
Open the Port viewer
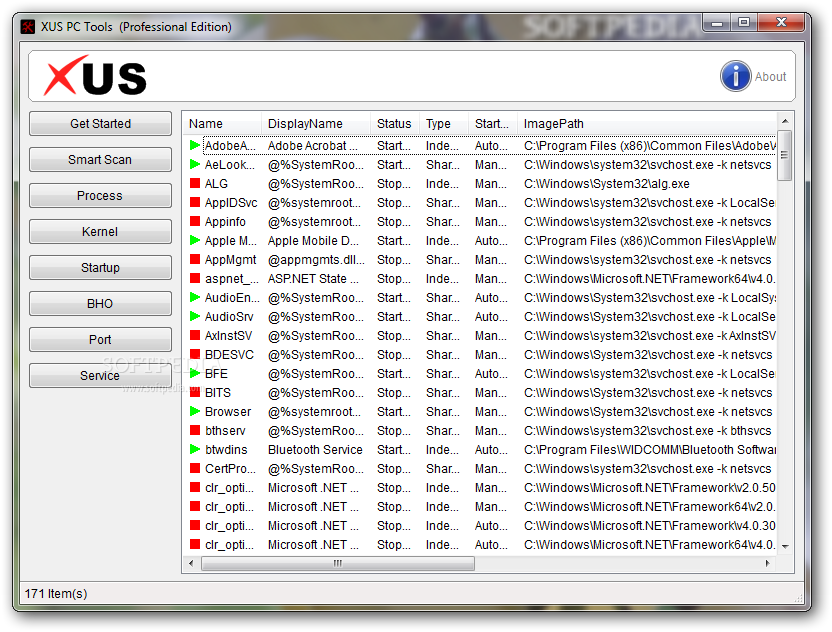tap(100, 340)
